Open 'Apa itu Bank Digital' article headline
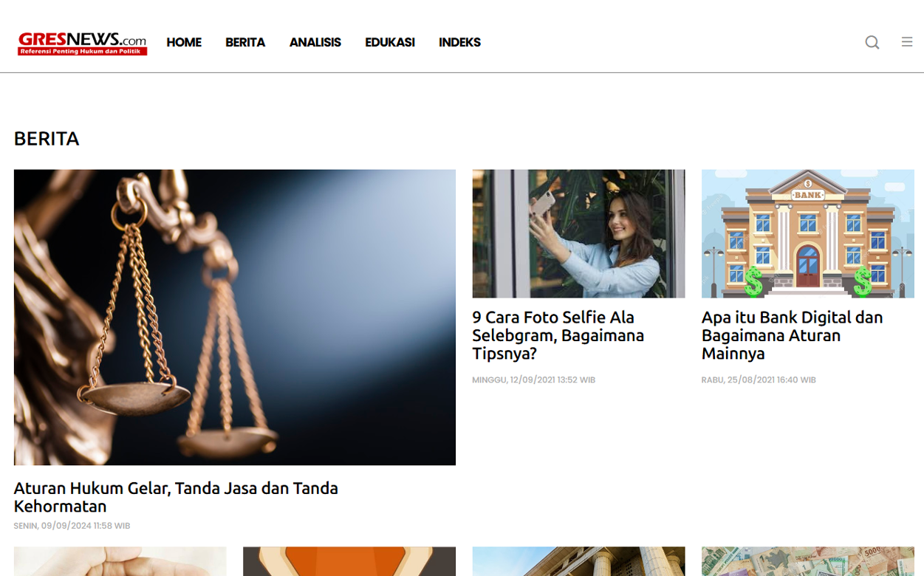Viewport: 924px width, 576px height. (792, 335)
